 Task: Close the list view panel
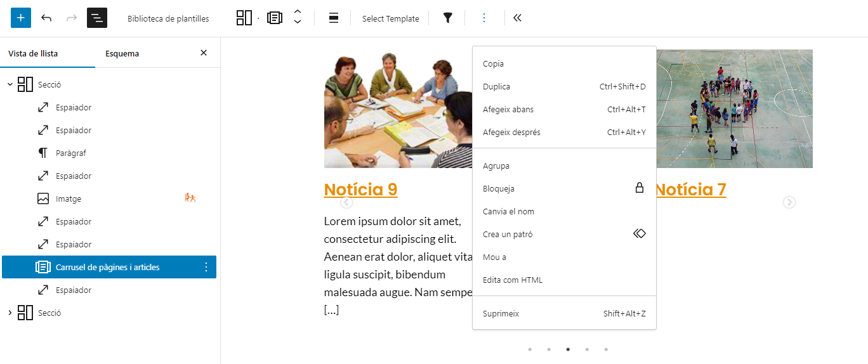tap(204, 53)
